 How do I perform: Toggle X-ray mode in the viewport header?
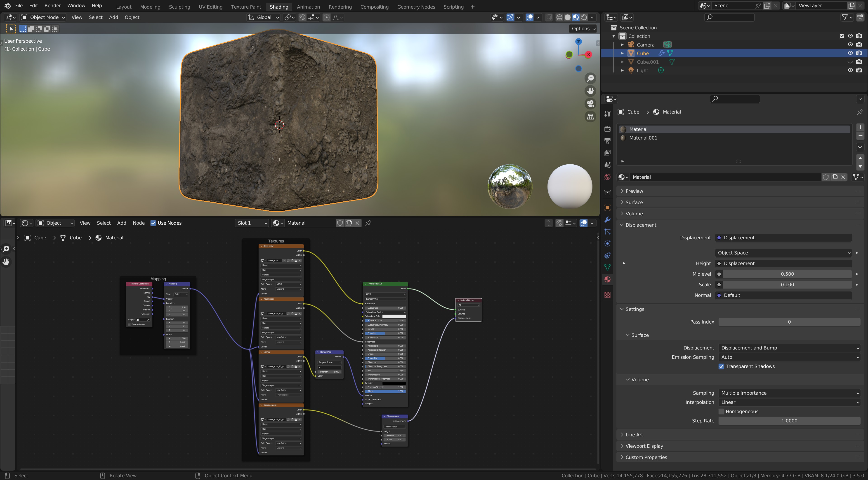(549, 17)
